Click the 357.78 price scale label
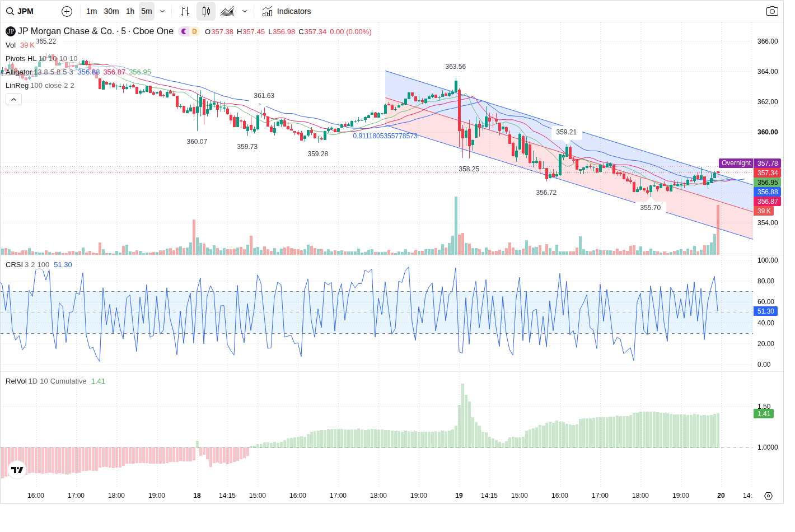The height and width of the screenshot is (532, 795). point(768,164)
